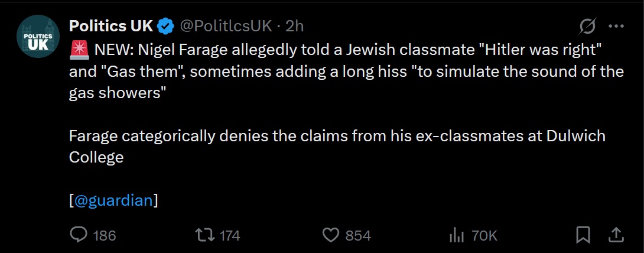Open the @PolitlcsUK handle link
644x253 pixels.
click(x=225, y=27)
